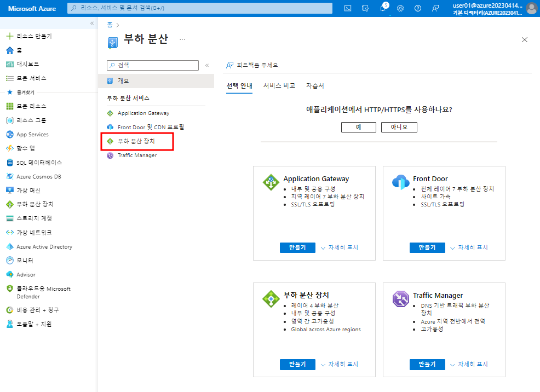Open the ellipsis menu beside 부하 분산 title
The image size is (540, 392).
pyautogui.click(x=182, y=39)
